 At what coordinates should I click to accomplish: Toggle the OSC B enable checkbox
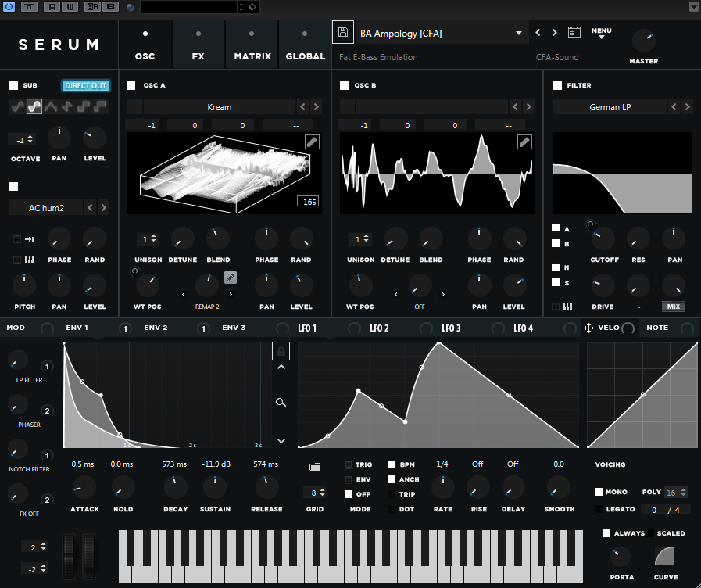click(344, 85)
